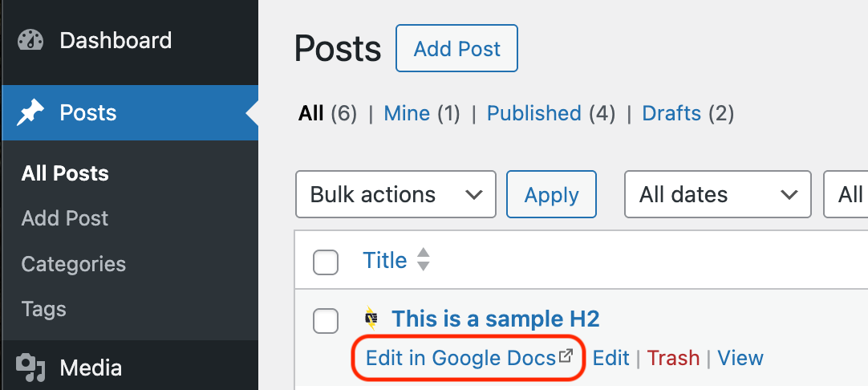Click the Media camera icon
Screen dimensions: 868x390
point(30,368)
